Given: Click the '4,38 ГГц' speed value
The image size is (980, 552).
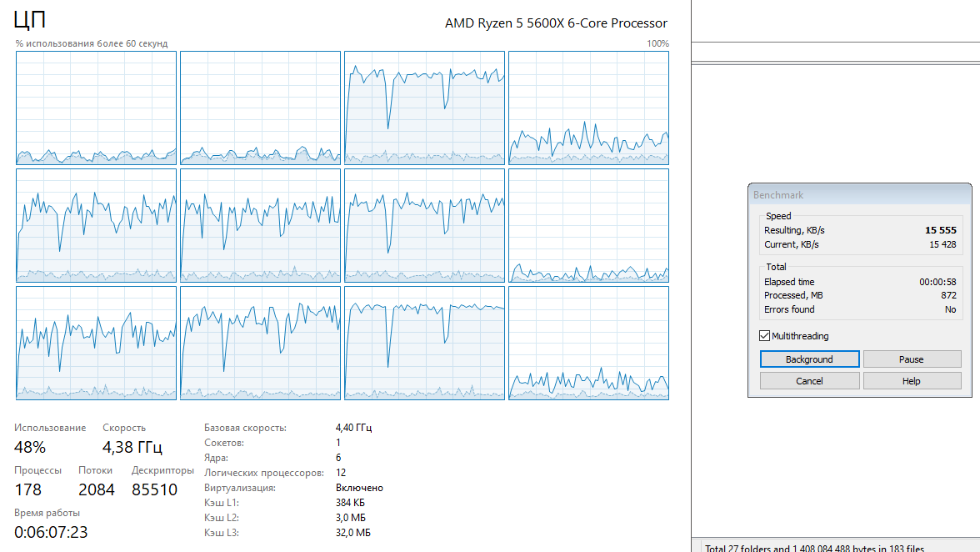Looking at the screenshot, I should click(x=132, y=448).
